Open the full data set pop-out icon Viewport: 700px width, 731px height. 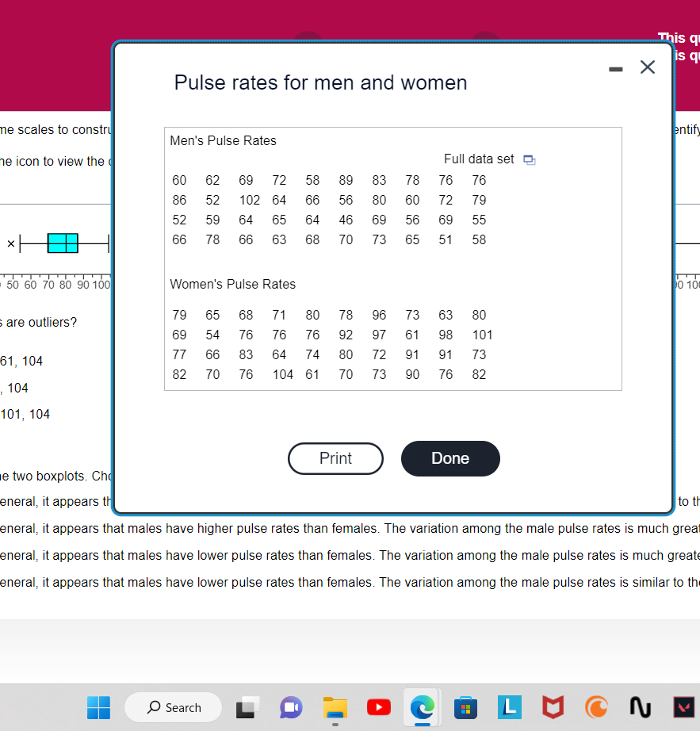pyautogui.click(x=529, y=159)
